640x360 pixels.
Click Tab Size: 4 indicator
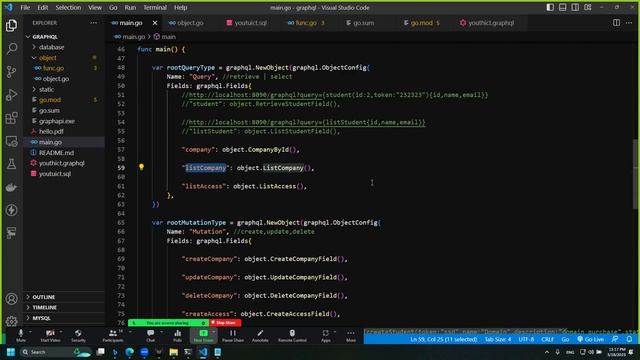(498, 339)
